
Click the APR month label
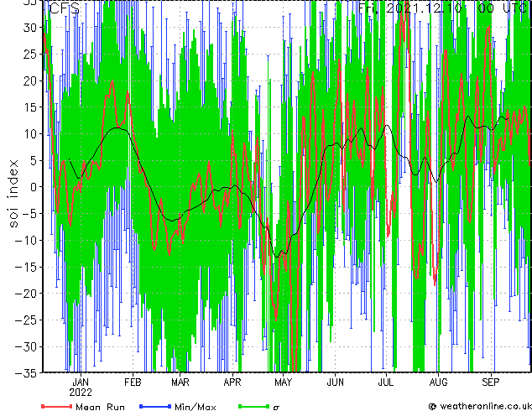tap(232, 382)
